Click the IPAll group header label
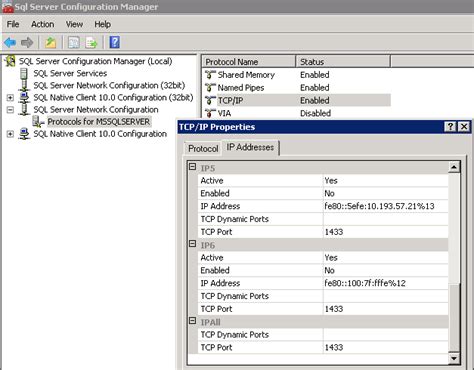Viewport: 474px width, 370px height. click(210, 322)
